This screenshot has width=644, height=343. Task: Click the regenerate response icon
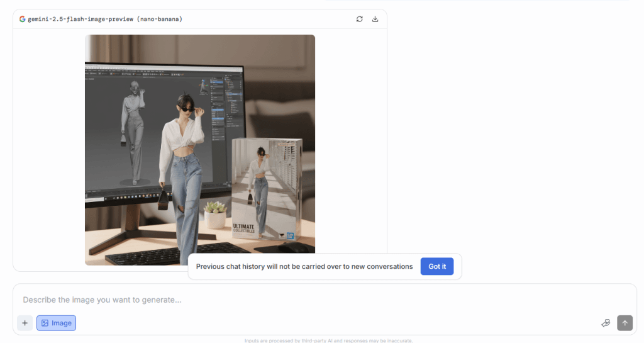[x=359, y=19]
